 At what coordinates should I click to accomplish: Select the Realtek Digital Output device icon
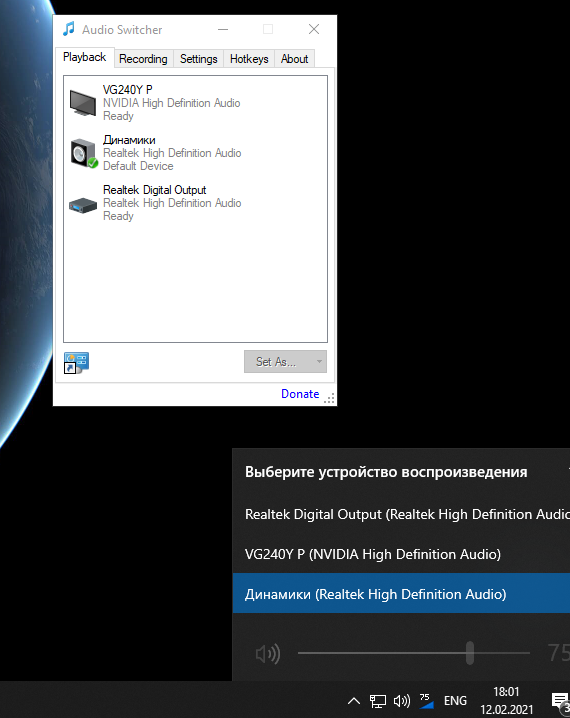tap(83, 206)
